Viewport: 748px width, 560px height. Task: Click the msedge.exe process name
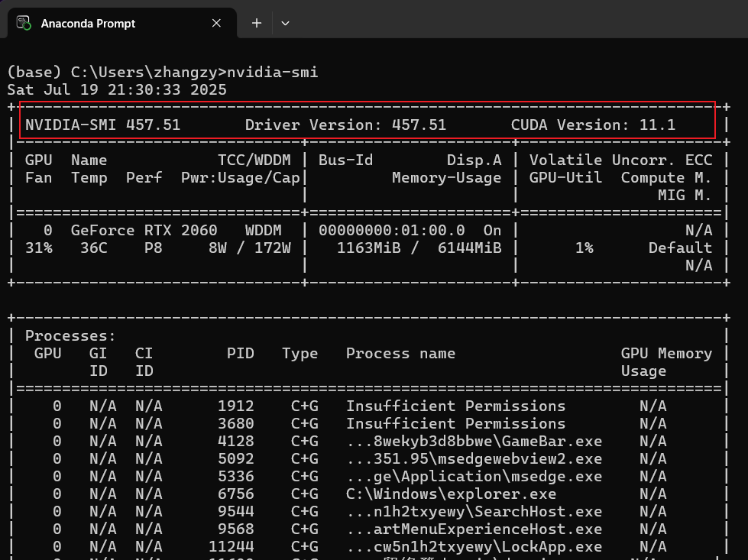point(474,477)
